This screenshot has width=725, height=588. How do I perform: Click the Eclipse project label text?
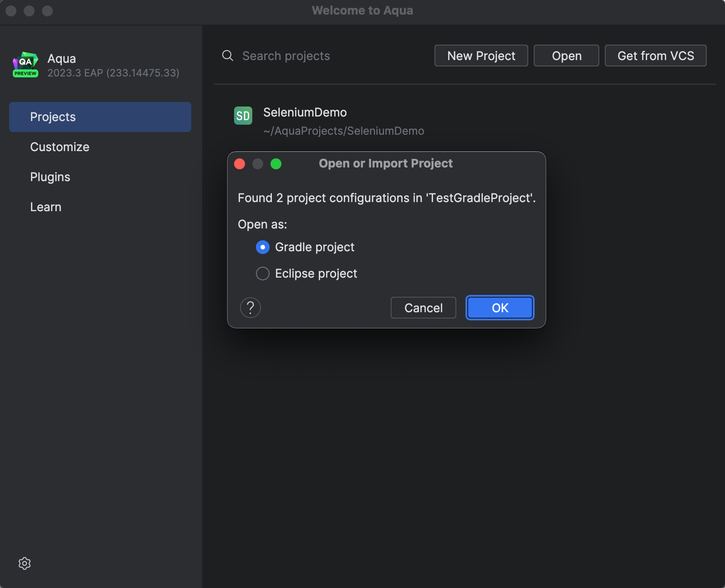pos(316,274)
